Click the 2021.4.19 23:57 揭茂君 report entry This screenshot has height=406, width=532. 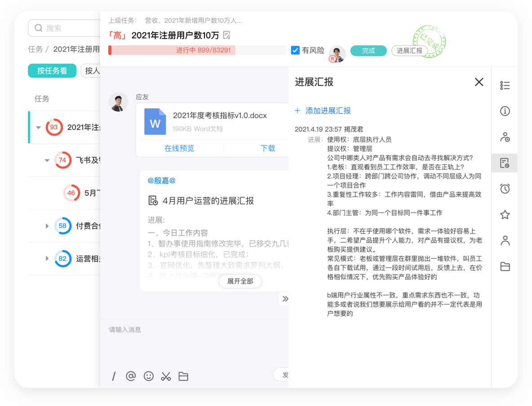point(329,129)
